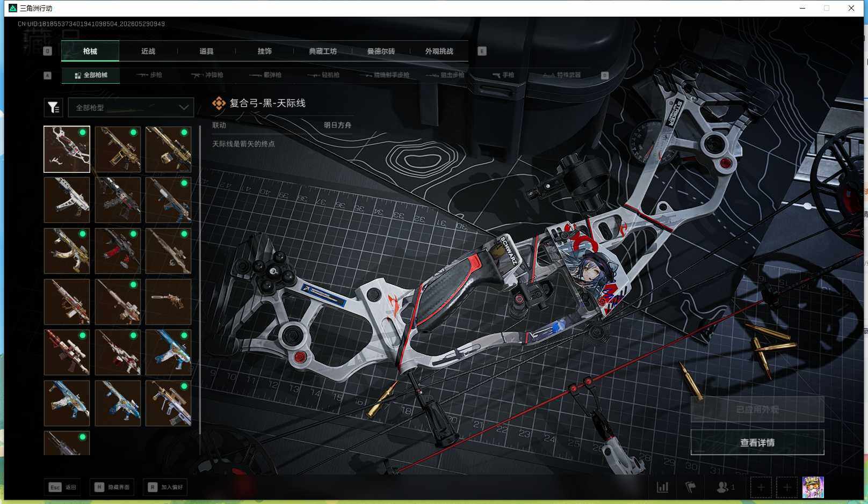
Task: Switch to the 近战 tab
Action: pyautogui.click(x=148, y=52)
